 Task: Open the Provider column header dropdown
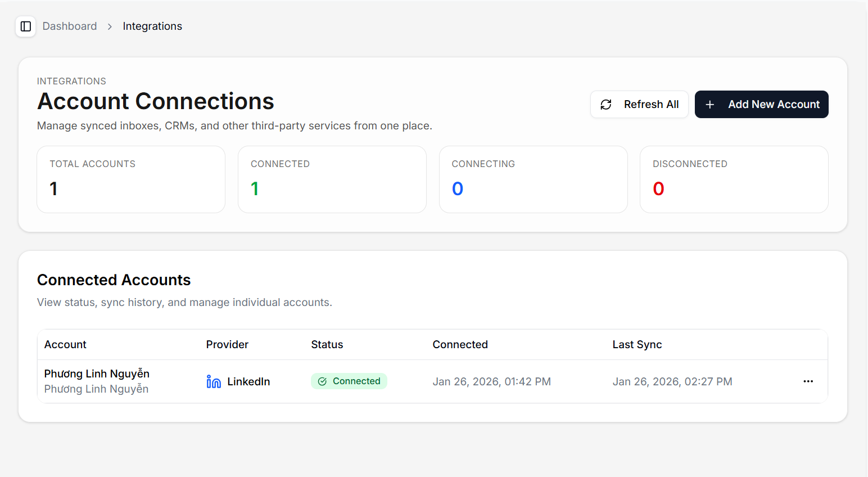[227, 344]
